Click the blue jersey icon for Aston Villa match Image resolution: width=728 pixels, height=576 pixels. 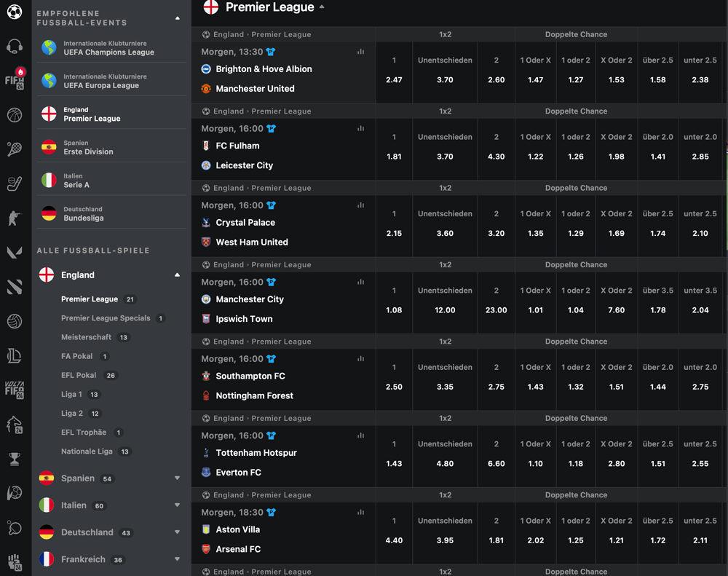pos(271,513)
